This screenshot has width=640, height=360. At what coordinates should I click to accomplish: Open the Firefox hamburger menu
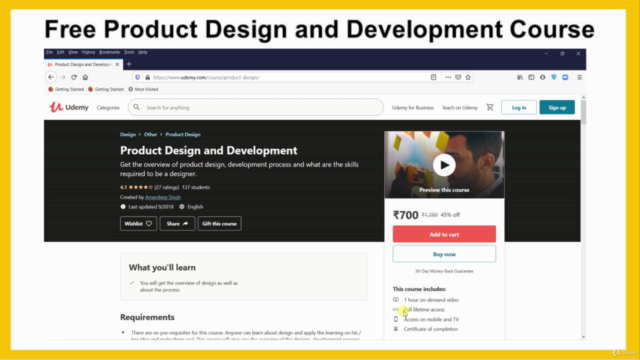click(x=579, y=77)
